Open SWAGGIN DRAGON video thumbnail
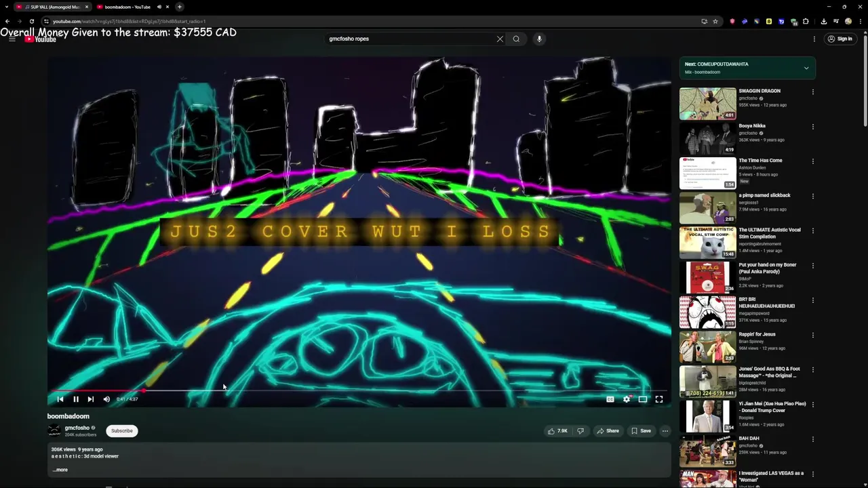Screen dimensions: 868x488 tap(707, 104)
